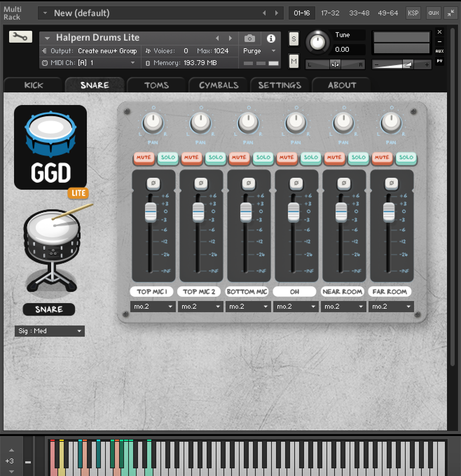The width and height of the screenshot is (461, 476).
Task: Click the TOP MIC 1 volume fader
Action: click(x=151, y=211)
